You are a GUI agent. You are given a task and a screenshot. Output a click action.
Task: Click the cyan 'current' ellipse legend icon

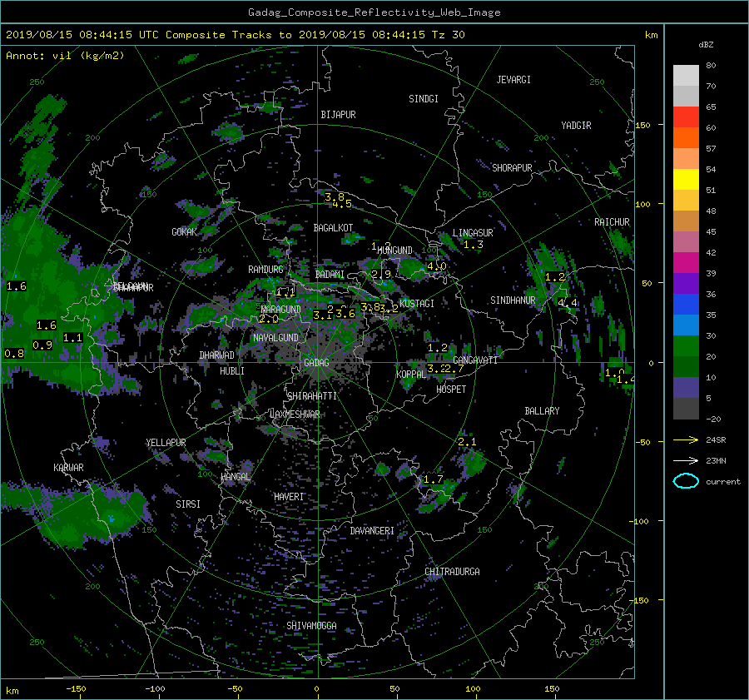click(x=686, y=481)
